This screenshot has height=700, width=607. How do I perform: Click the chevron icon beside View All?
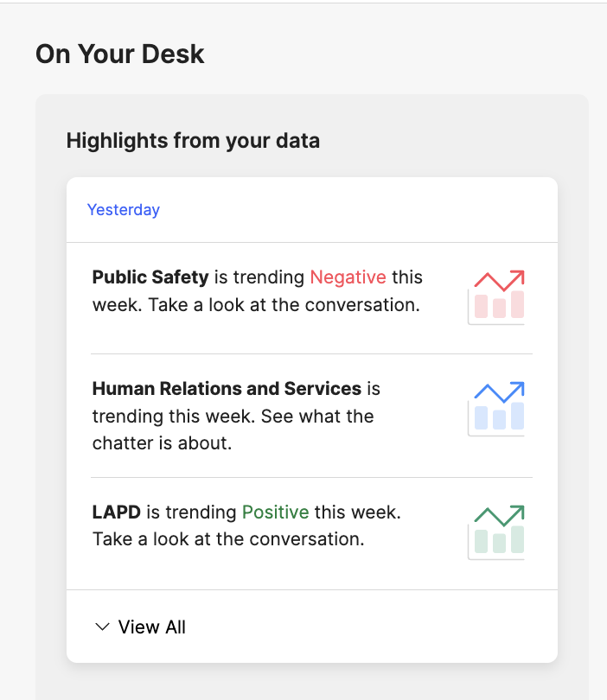tap(102, 627)
